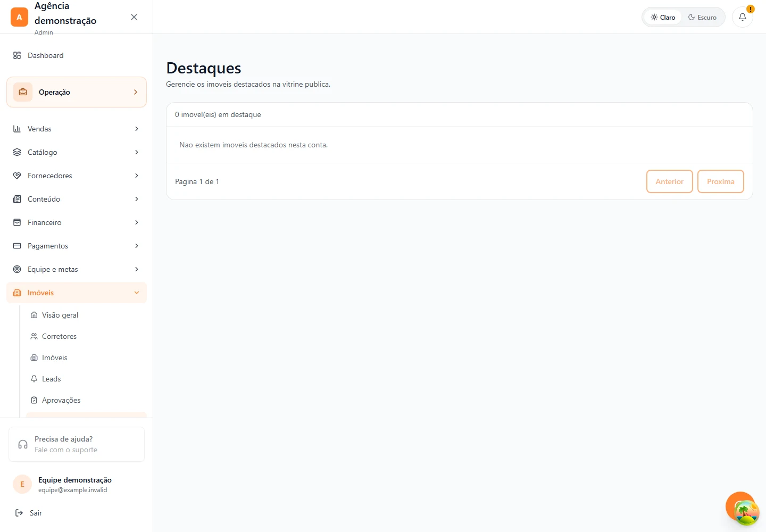Expand the Fornecedores menu chevron

point(137,176)
